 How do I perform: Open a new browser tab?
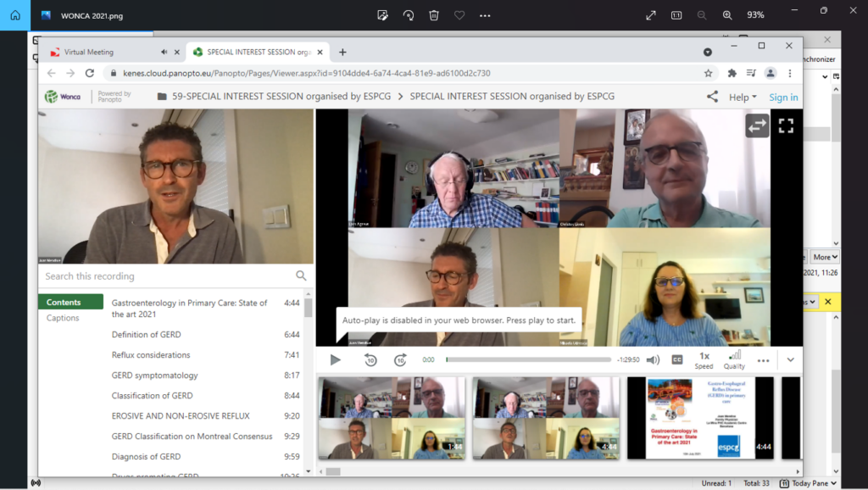pyautogui.click(x=342, y=52)
